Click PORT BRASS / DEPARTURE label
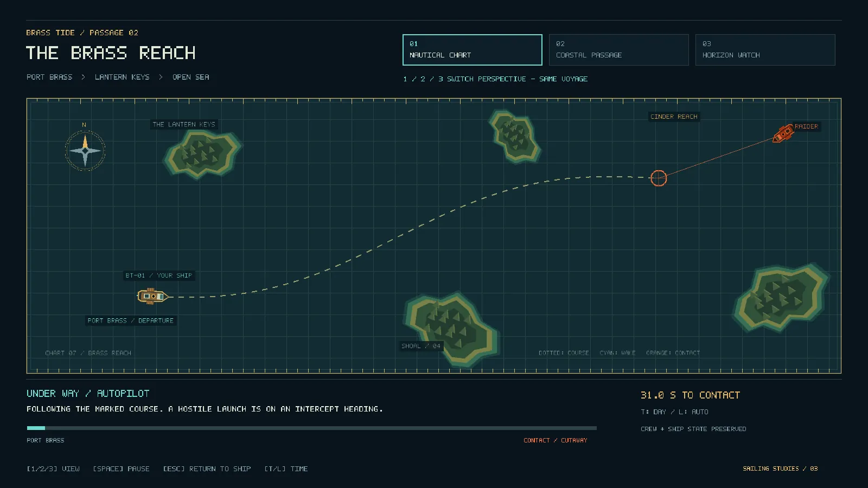The height and width of the screenshot is (488, 868). (x=131, y=320)
